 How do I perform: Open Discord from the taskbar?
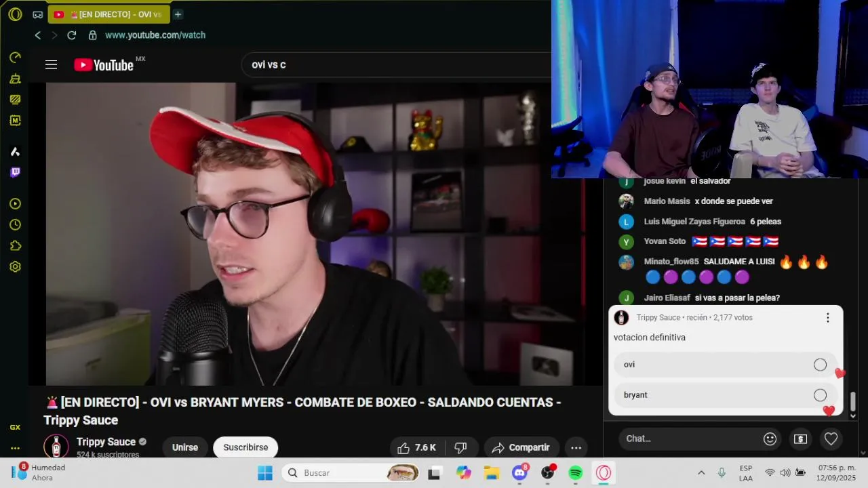(520, 472)
